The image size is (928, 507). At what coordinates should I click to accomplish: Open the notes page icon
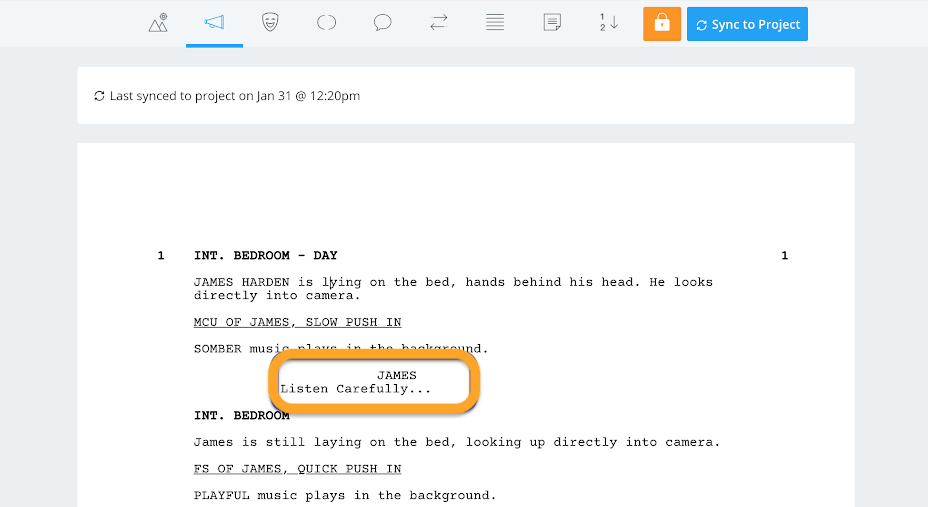[x=552, y=22]
